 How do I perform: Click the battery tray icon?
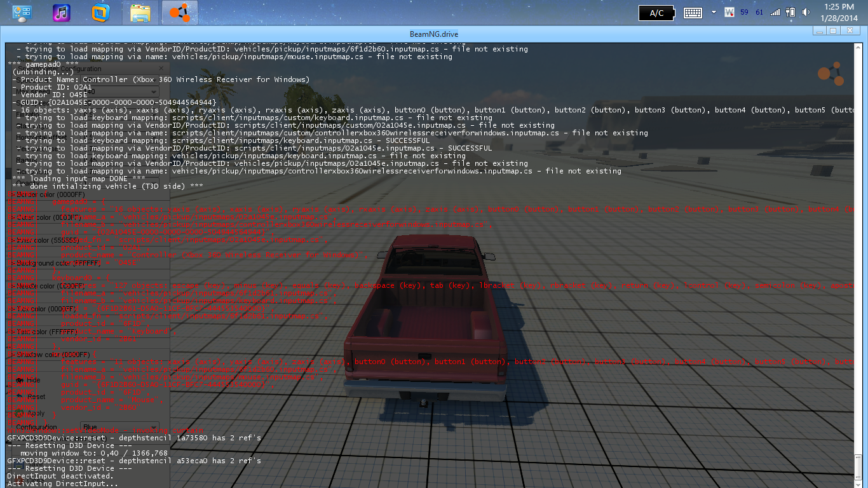coord(791,12)
